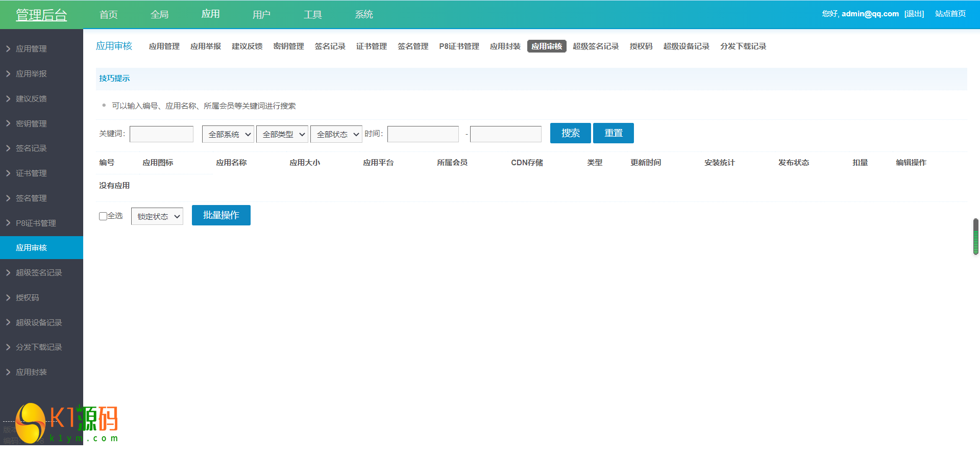The image size is (980, 459).
Task: Open 授权码 in the left sidebar
Action: 27,298
